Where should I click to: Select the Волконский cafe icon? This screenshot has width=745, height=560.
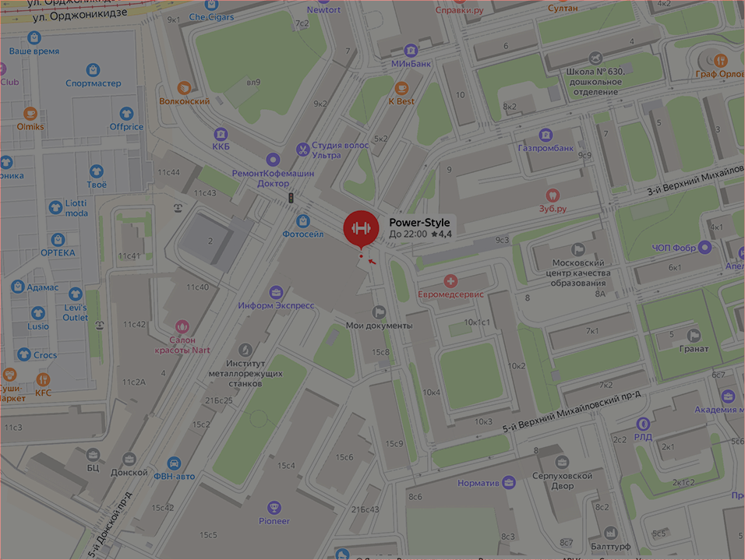tap(184, 88)
